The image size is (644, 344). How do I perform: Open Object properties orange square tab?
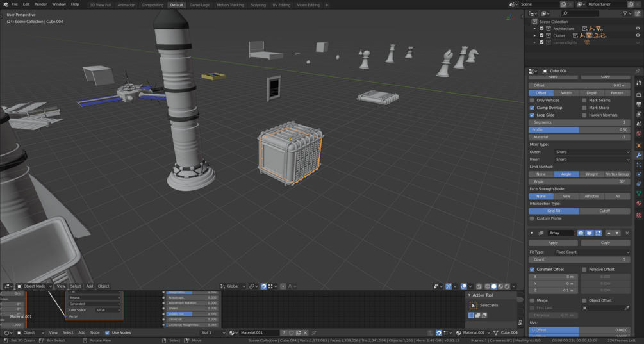639,145
